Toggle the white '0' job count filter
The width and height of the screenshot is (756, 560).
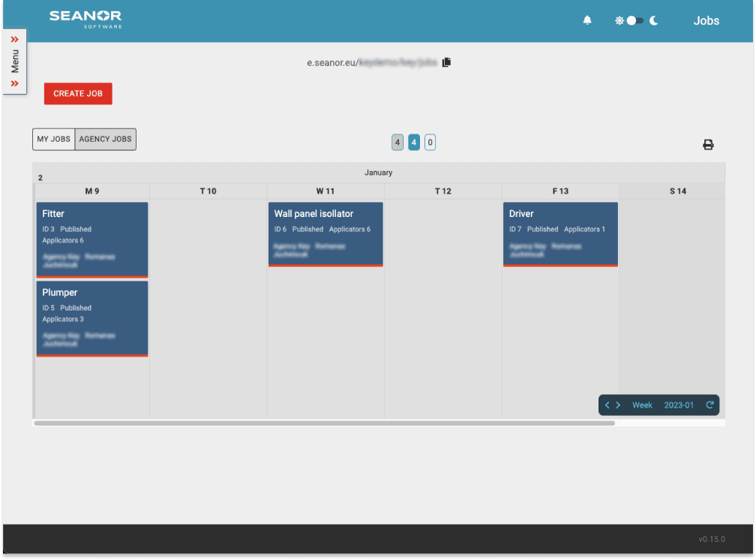430,142
